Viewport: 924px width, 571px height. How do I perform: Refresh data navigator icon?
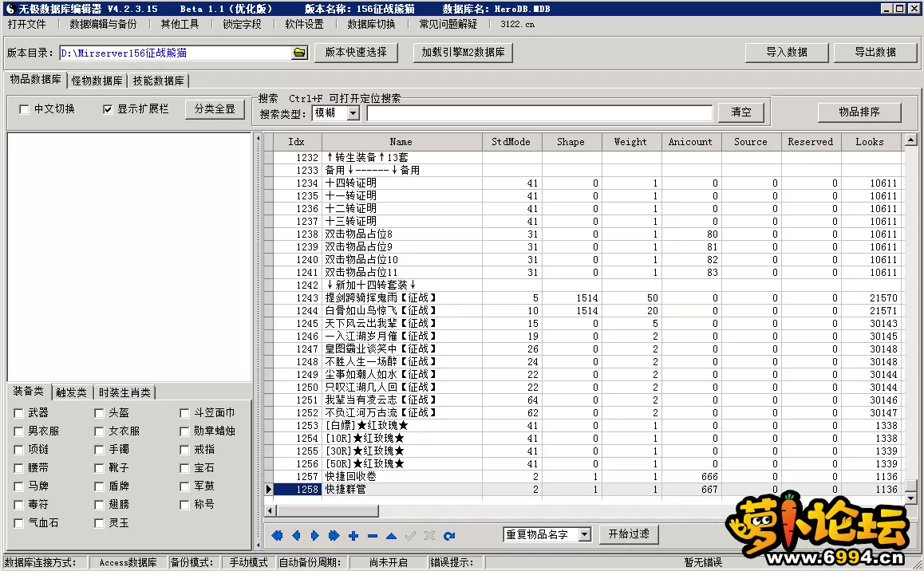click(x=449, y=536)
